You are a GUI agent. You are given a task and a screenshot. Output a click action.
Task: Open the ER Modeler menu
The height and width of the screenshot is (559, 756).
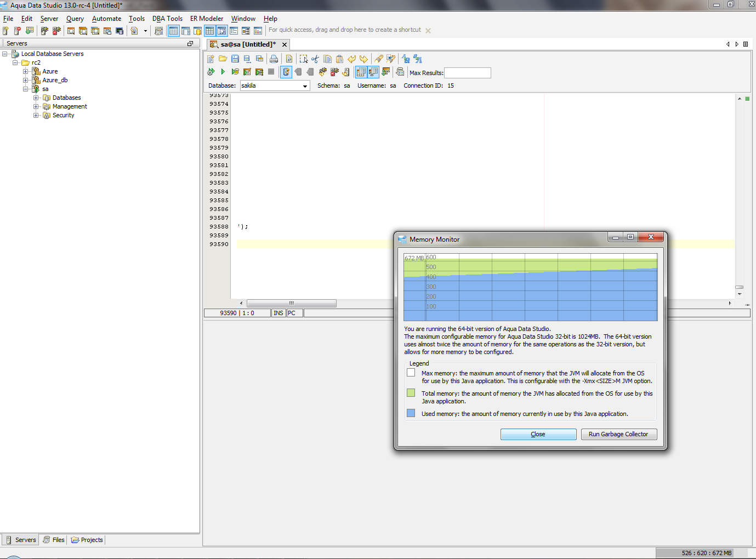[x=207, y=19]
